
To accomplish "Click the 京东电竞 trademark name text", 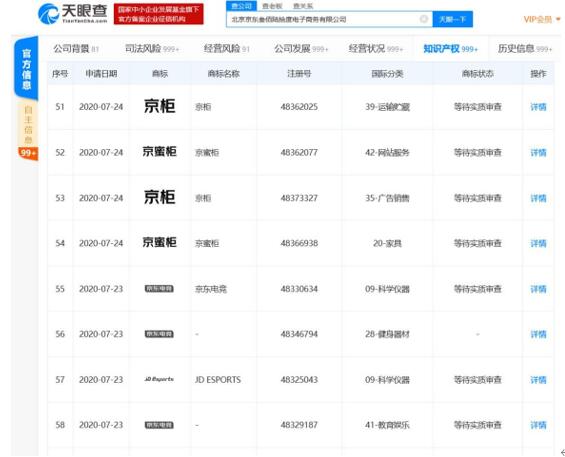I will pos(211,289).
